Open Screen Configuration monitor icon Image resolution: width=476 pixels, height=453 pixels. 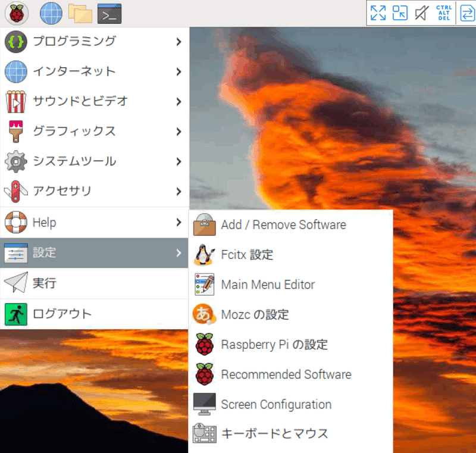coord(204,404)
